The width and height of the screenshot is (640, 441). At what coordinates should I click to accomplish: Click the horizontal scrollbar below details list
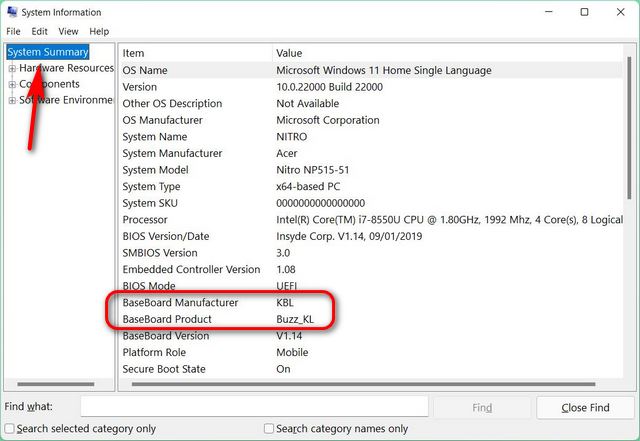click(363, 384)
